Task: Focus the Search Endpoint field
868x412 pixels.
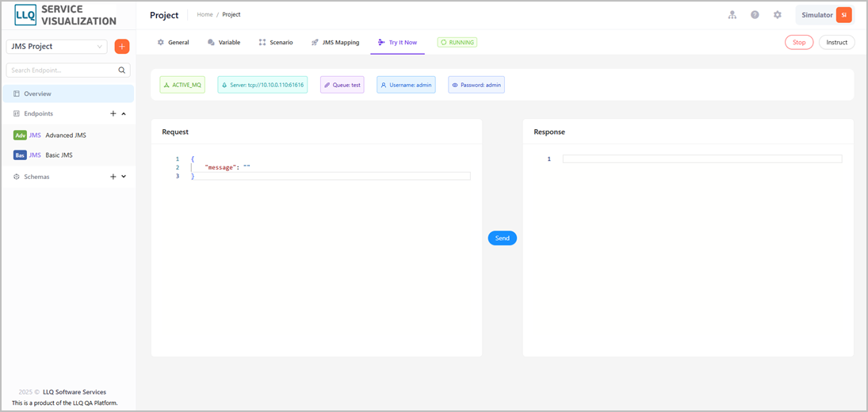Action: 68,71
